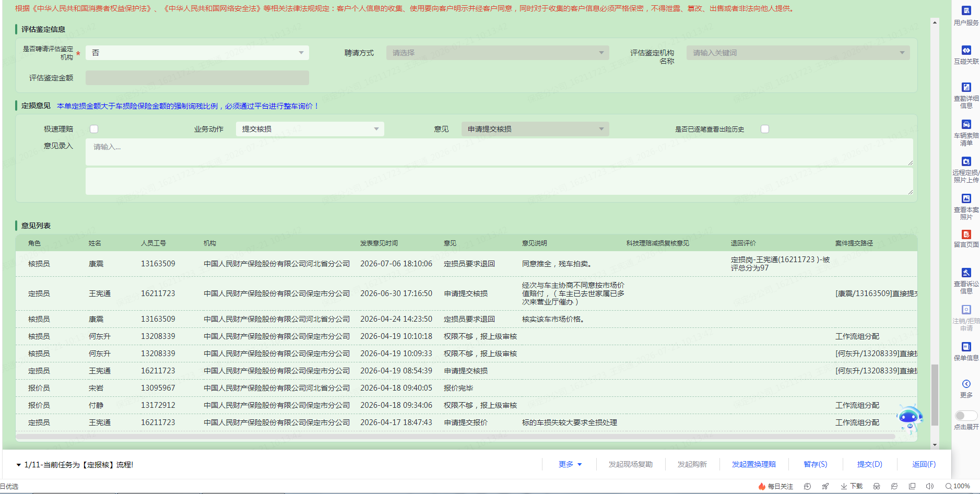Click the 发起现场复勘 button
Viewport: 980px width, 494px height.
630,464
